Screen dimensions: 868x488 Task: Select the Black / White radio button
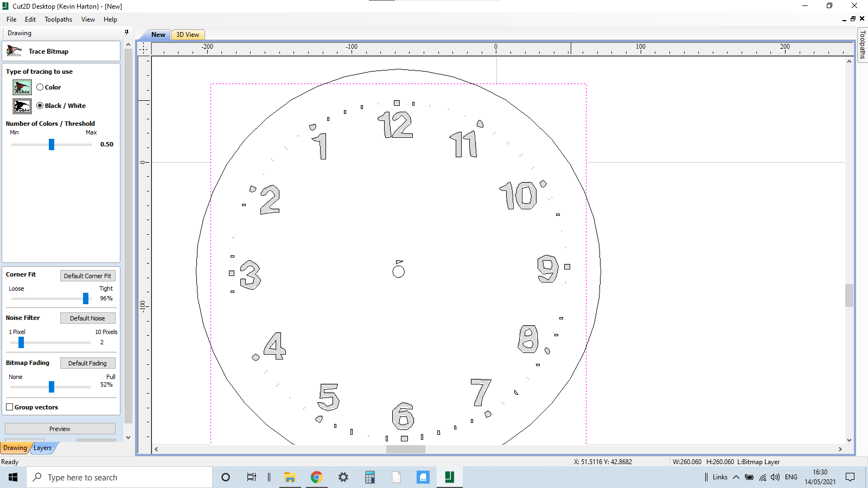[x=40, y=106]
